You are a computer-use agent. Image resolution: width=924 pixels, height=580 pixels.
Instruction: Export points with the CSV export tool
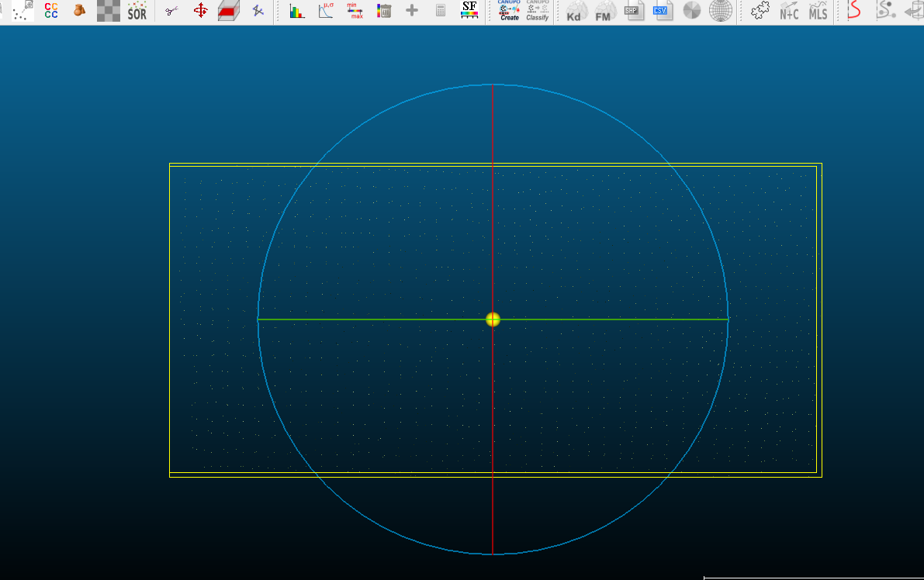[x=663, y=12]
